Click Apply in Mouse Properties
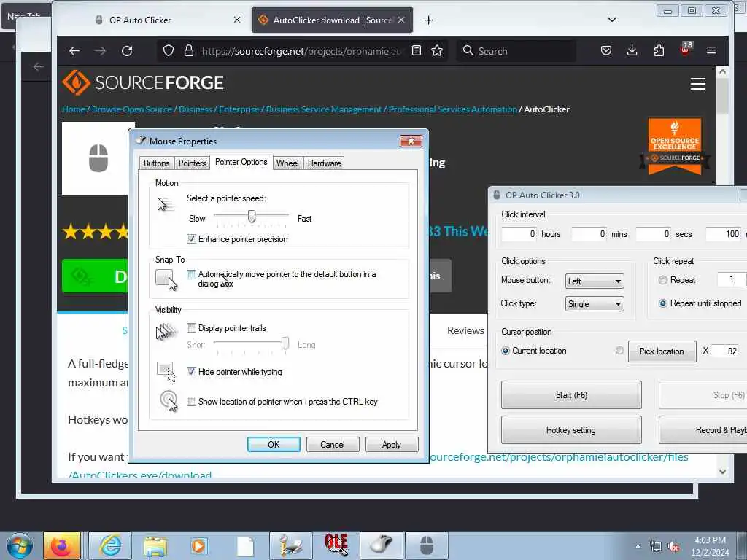747x560 pixels. [392, 444]
